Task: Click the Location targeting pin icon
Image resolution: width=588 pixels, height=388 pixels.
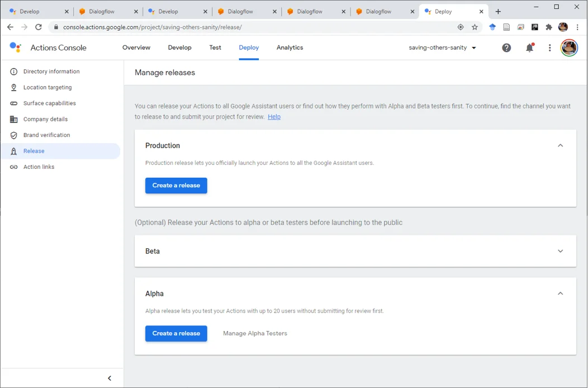Action: 13,87
